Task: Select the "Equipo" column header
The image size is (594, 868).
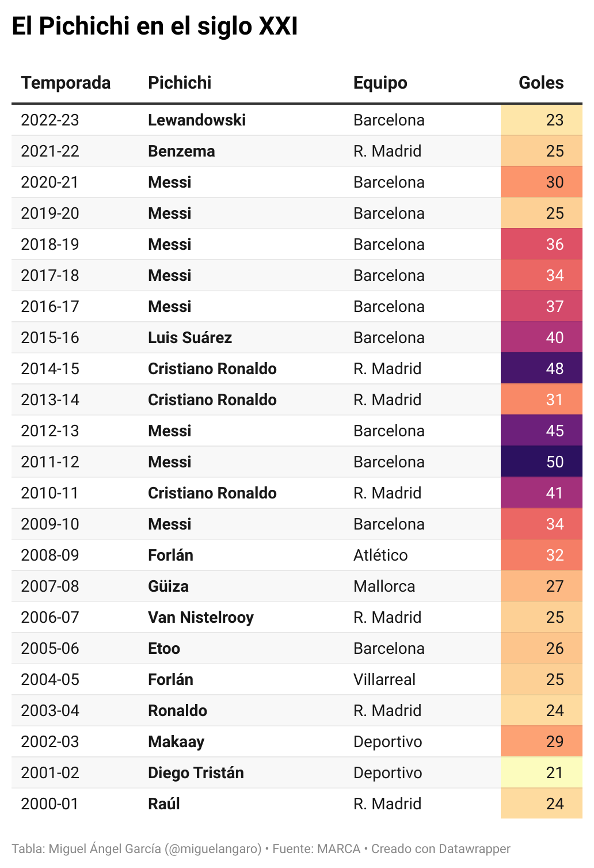Action: [380, 83]
